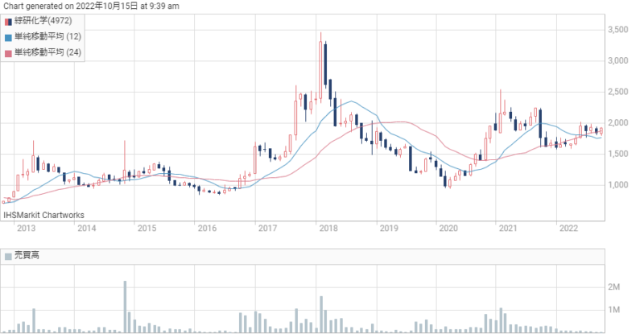This screenshot has width=644, height=334.
Task: Click the 1,000 price axis label
Action: [x=618, y=185]
